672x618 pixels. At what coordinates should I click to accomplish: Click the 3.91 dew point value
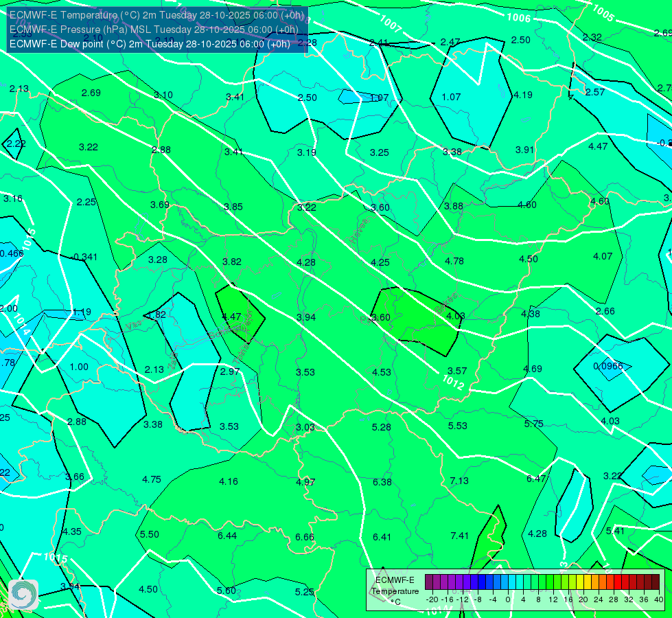click(524, 150)
